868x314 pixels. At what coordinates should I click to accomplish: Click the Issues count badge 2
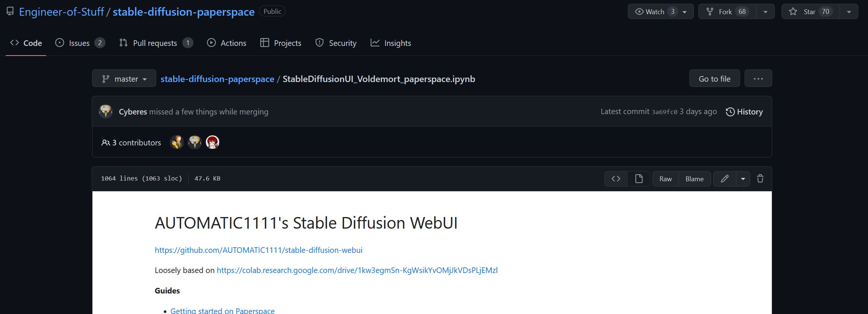100,43
